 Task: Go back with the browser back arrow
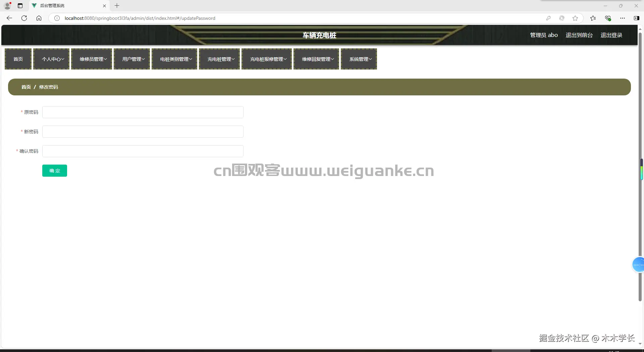tap(9, 18)
